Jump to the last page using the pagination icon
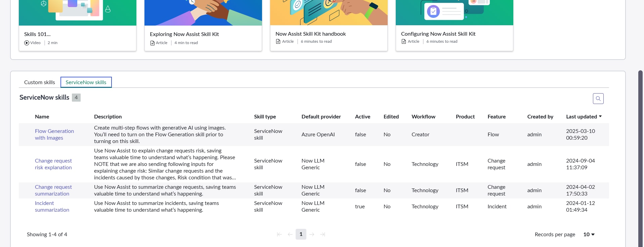Viewport: 644px width, 247px height. (x=323, y=234)
